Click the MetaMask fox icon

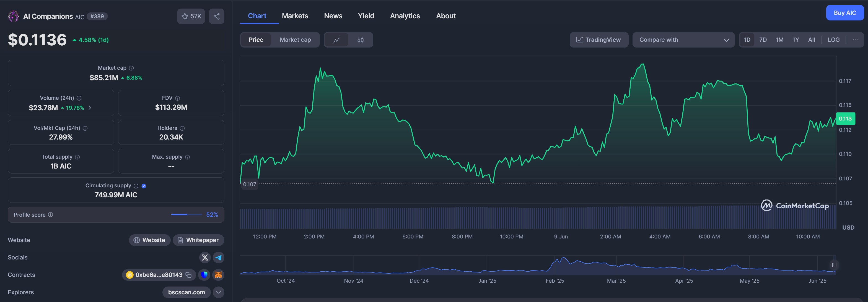point(218,275)
